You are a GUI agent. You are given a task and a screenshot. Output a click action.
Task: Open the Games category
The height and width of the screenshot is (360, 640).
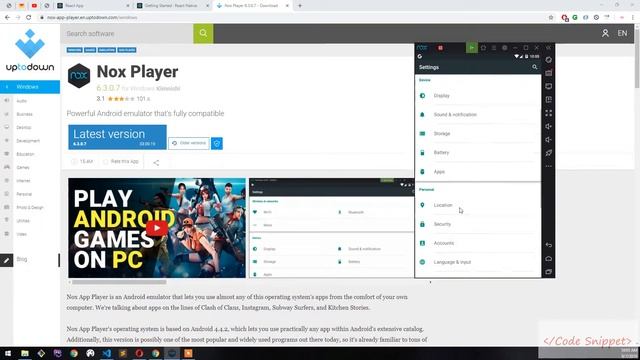23,167
